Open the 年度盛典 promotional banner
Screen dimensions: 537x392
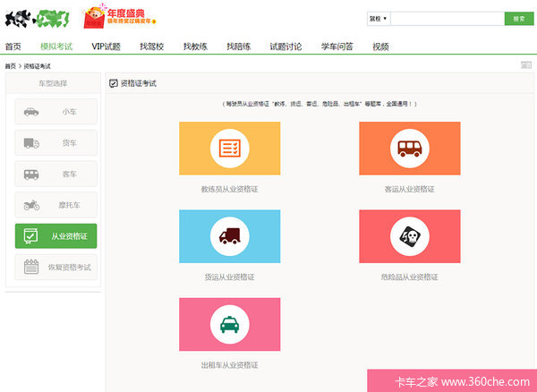(120, 16)
